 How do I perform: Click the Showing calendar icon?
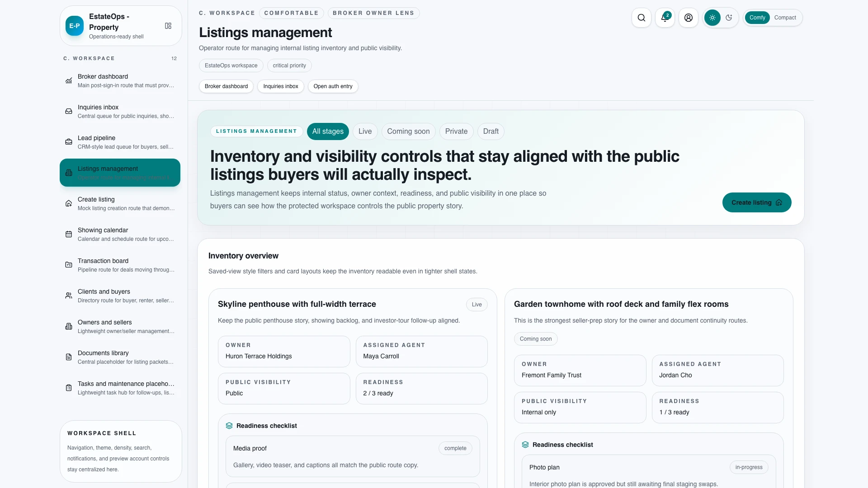tap(69, 234)
